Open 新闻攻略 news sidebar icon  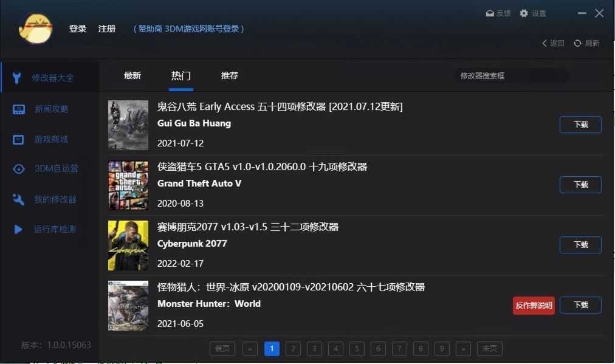18,109
